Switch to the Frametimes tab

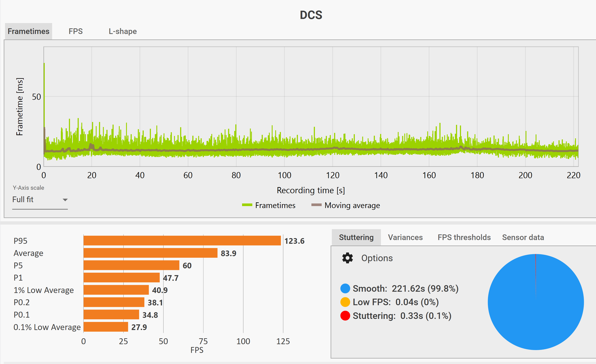[x=29, y=31]
